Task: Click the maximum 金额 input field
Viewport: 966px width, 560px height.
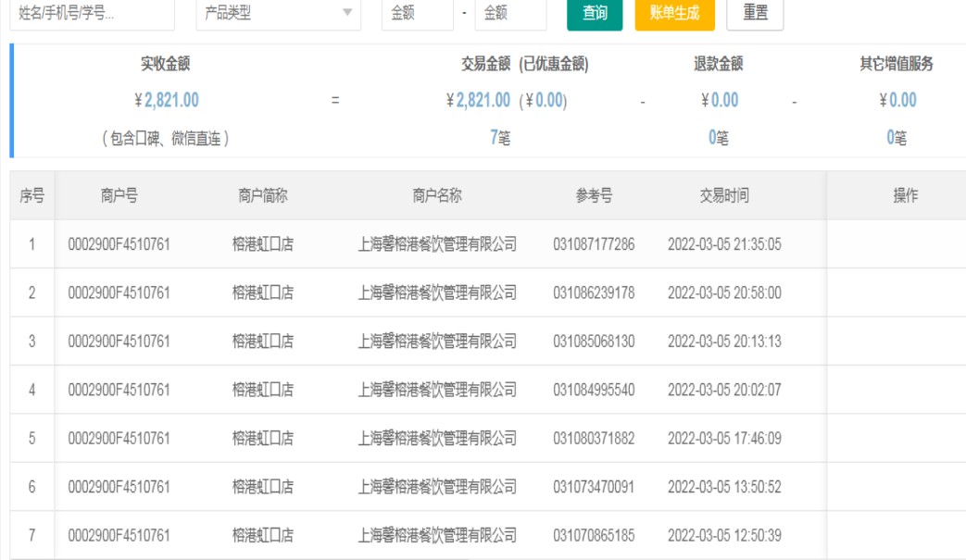Action: point(510,14)
